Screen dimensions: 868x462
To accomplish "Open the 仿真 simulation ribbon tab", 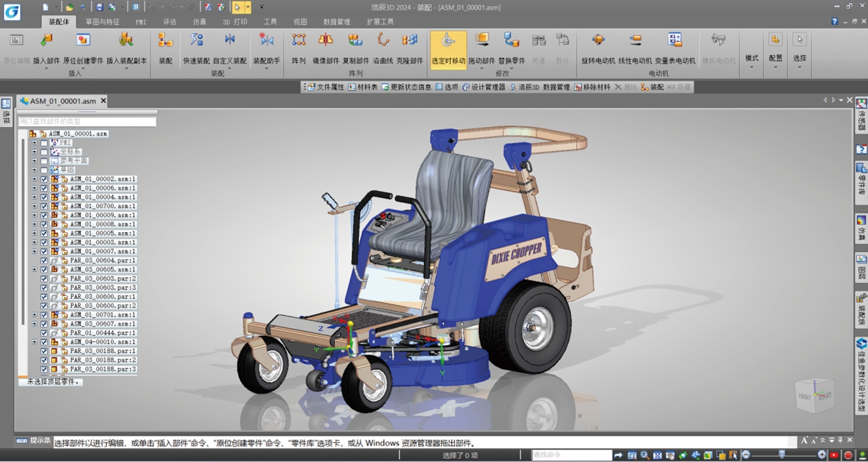I will point(200,22).
